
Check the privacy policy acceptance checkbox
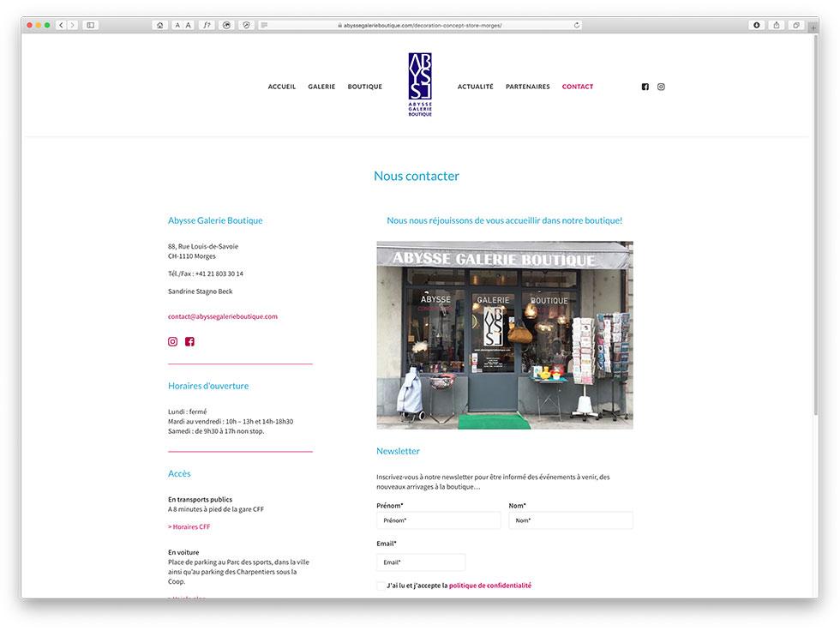coord(381,586)
